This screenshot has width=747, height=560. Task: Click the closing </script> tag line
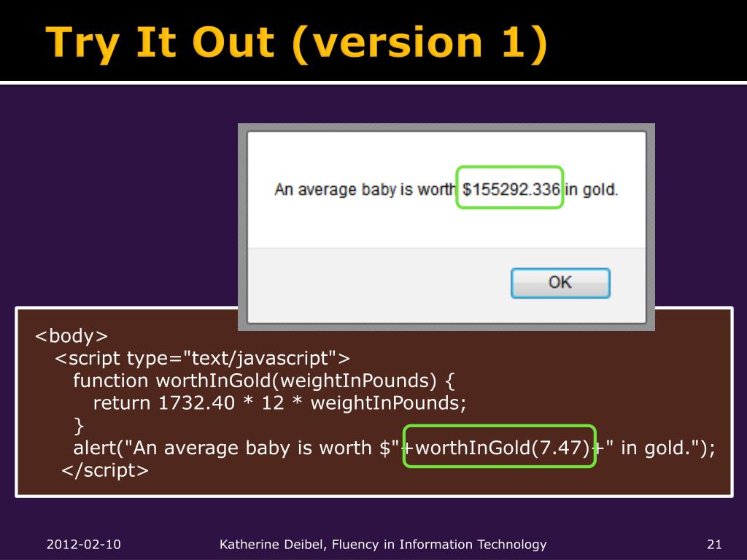[105, 470]
